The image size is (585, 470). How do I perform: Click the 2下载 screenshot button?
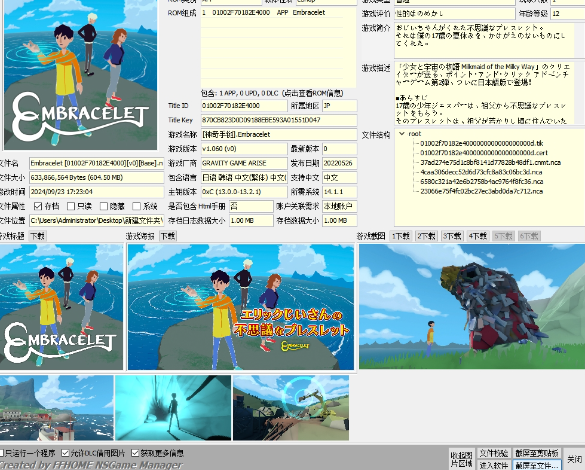tap(426, 236)
